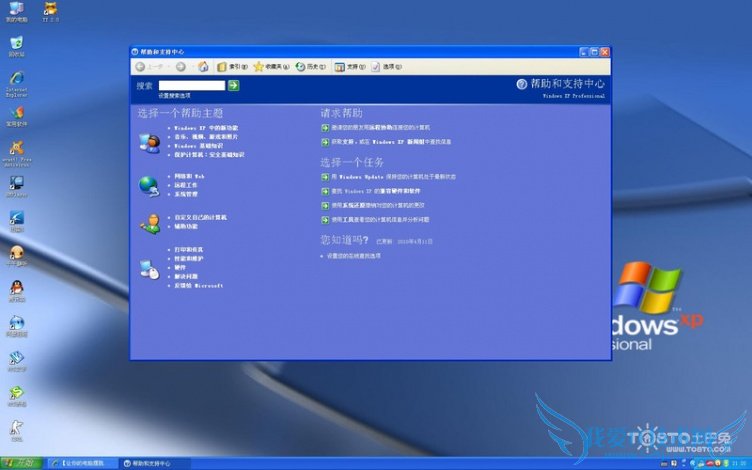752x470 pixels.
Task: Open 辅助功能 topic
Action: click(186, 226)
